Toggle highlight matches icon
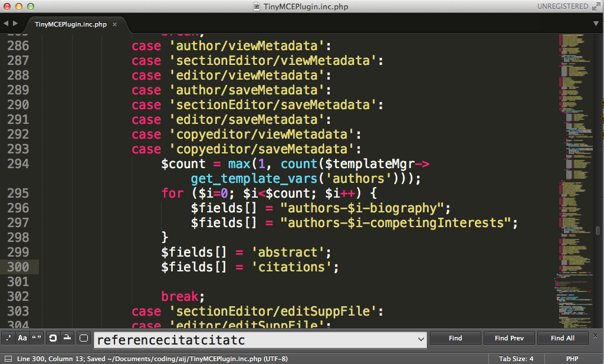 pyautogui.click(x=84, y=338)
